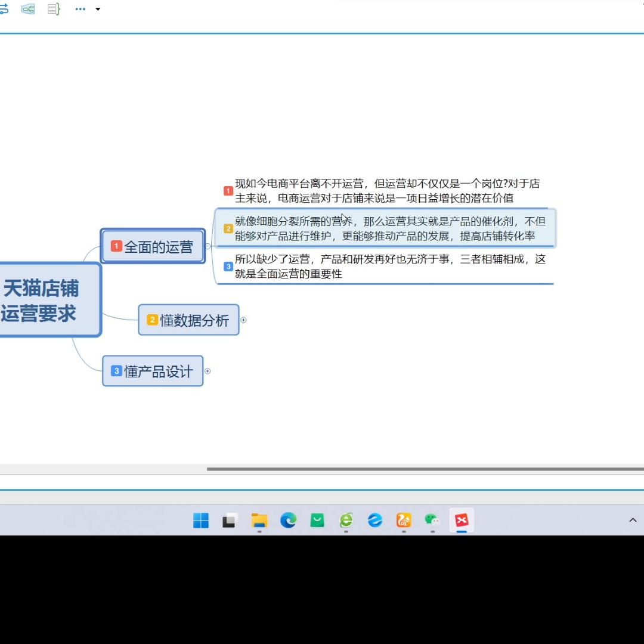The width and height of the screenshot is (644, 644).
Task: Click the XMind taskbar icon
Action: pos(462,521)
